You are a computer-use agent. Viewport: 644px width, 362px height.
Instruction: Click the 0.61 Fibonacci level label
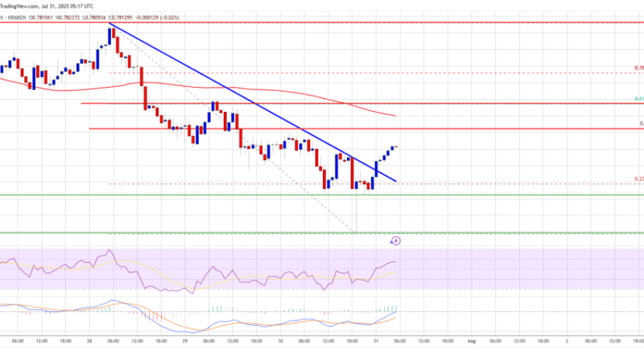(639, 99)
